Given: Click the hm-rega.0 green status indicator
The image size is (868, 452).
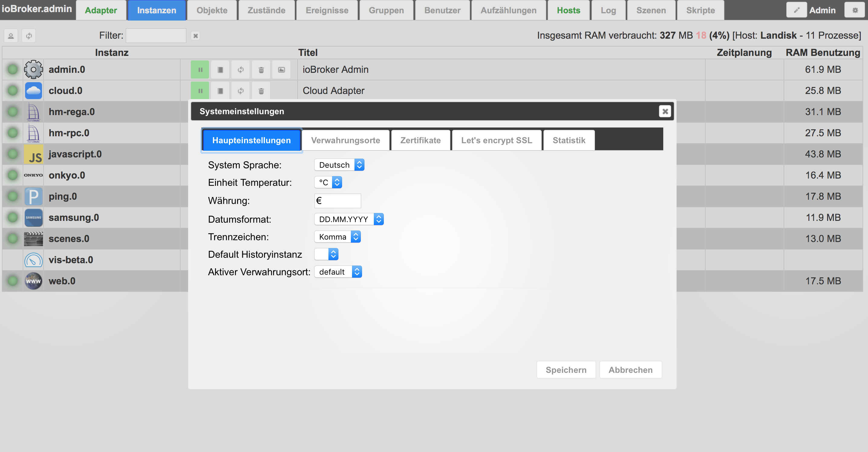Looking at the screenshot, I should (13, 112).
